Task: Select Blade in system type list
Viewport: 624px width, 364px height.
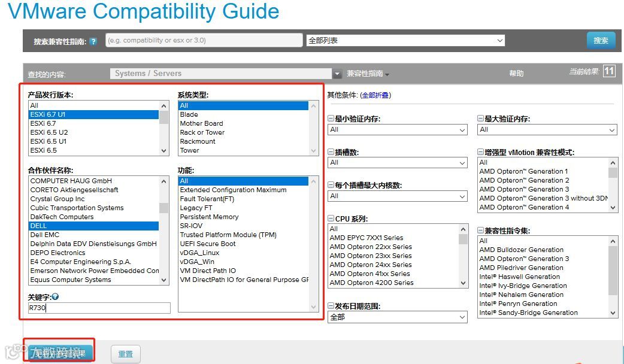Action: [243, 114]
